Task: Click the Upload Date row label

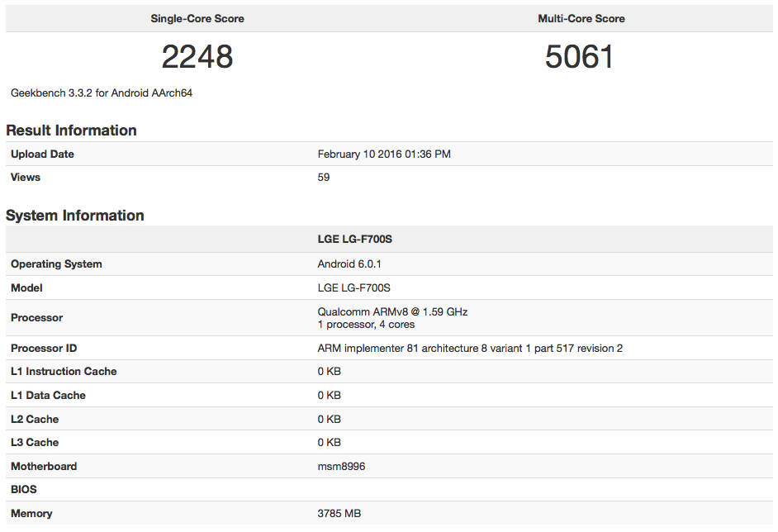Action: coord(42,154)
